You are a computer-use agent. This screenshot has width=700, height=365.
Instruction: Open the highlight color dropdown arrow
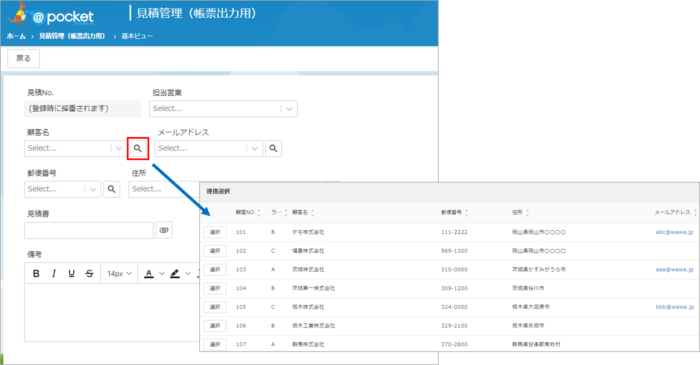188,274
